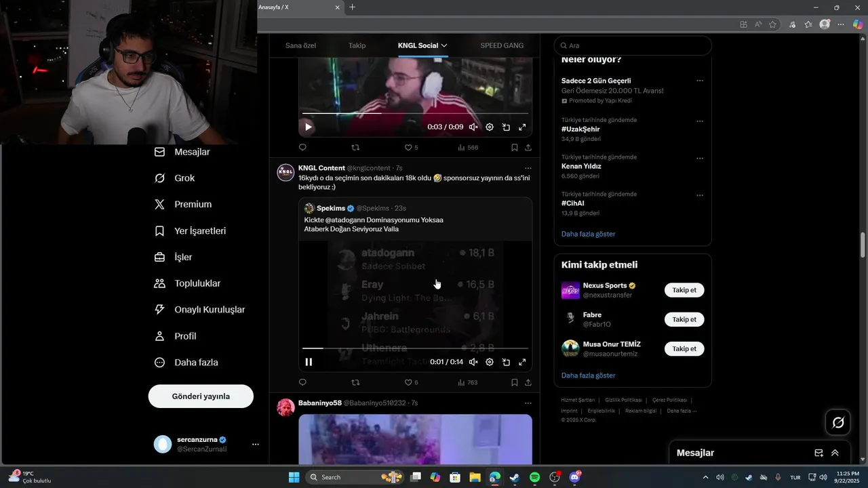Click the Ara search field
Screen dimensions: 868x488
(x=633, y=45)
